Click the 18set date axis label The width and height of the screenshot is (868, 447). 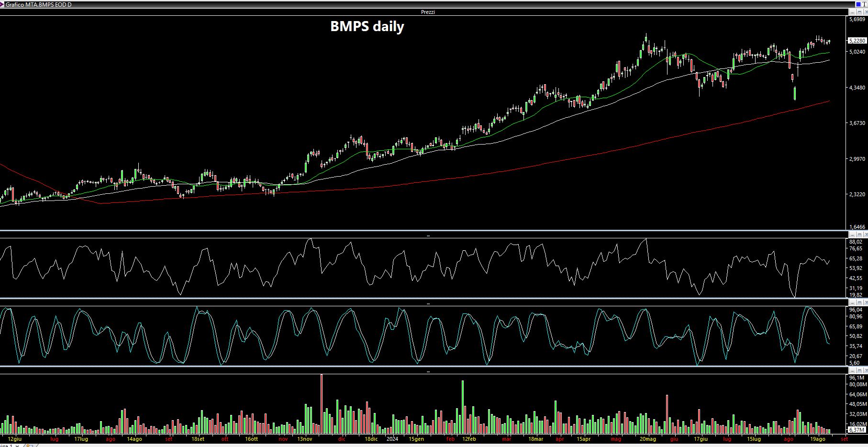tap(198, 439)
